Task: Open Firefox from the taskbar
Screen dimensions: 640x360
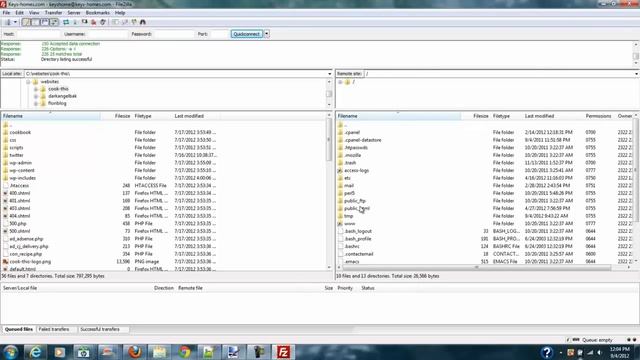Action: [134, 352]
